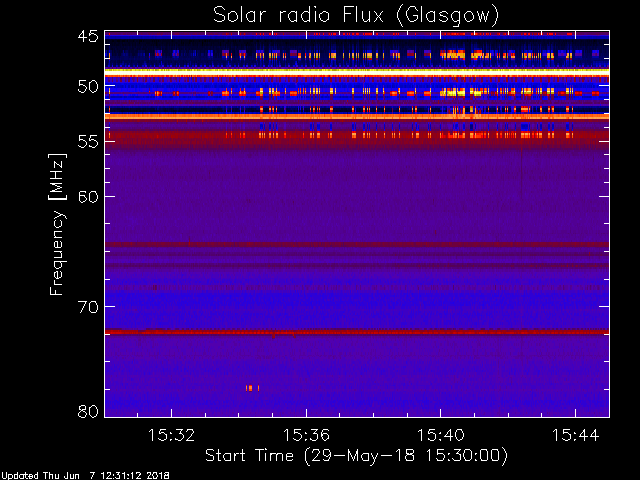Click the orange horizontal band near 53 MHz
This screenshot has height=480, width=640.
pos(357,117)
